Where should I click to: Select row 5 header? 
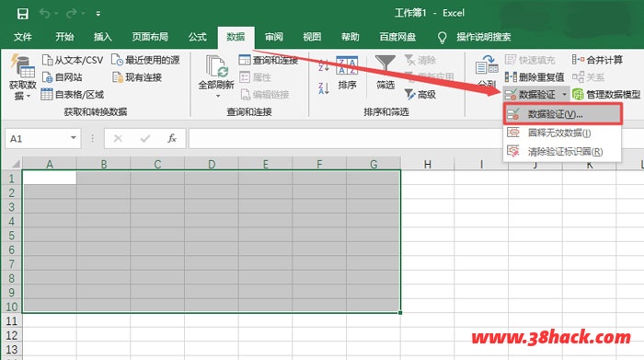pos(11,236)
